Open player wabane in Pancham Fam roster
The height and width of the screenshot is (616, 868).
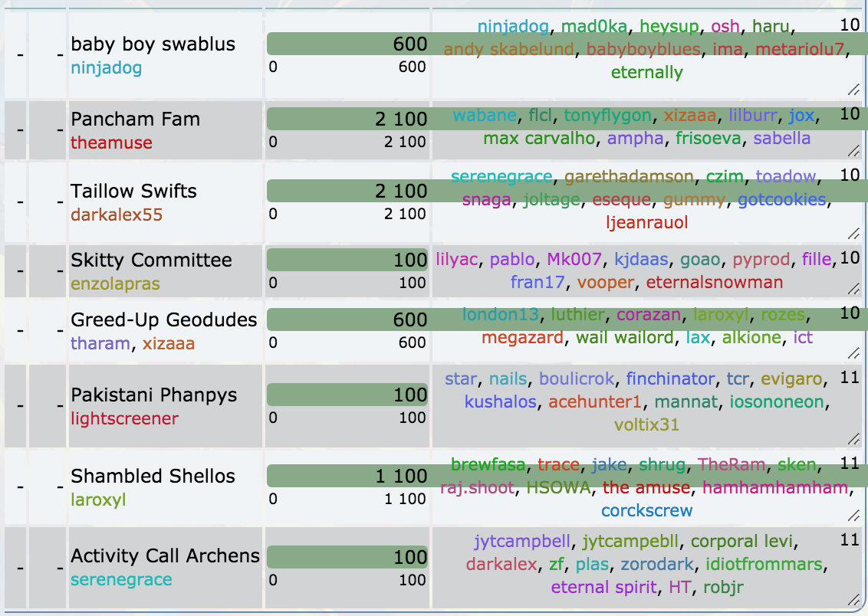point(485,115)
